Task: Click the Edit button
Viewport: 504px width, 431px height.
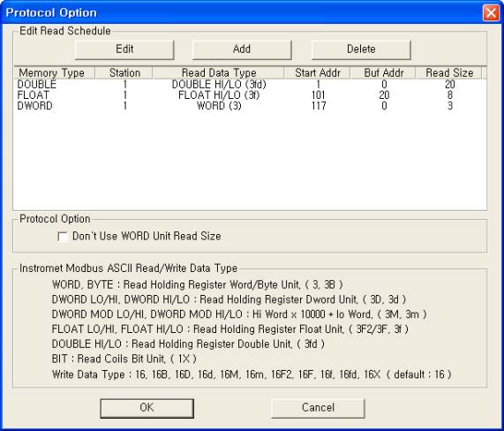Action: 124,49
